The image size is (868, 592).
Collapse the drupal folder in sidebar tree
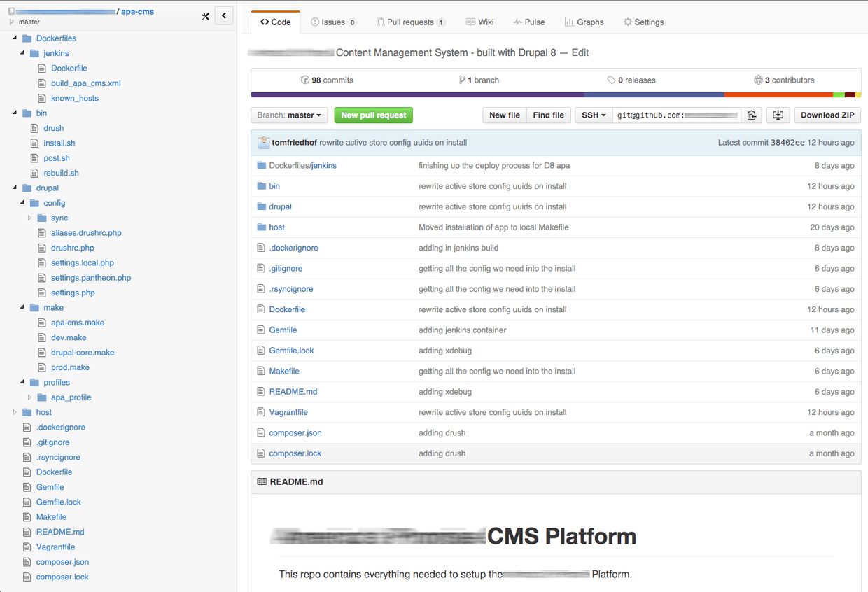click(x=15, y=188)
